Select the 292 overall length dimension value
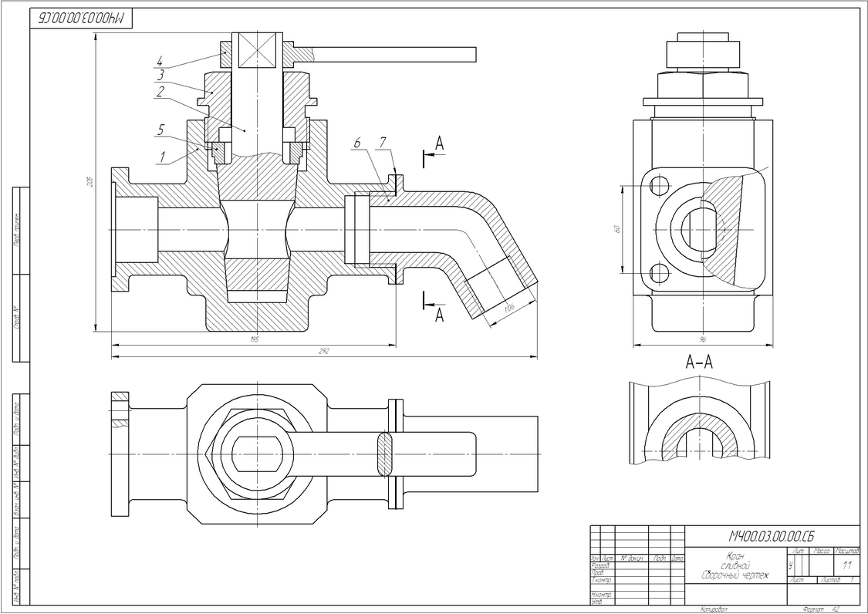Image resolution: width=868 pixels, height=614 pixels. click(324, 352)
